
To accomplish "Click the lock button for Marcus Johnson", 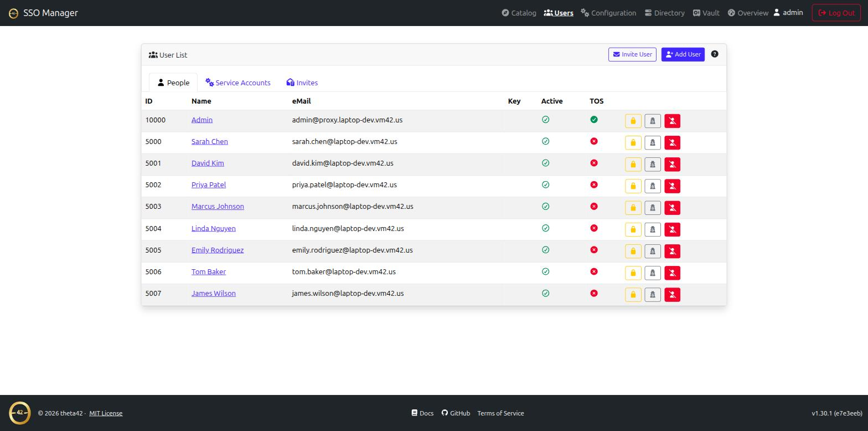I will 633,207.
